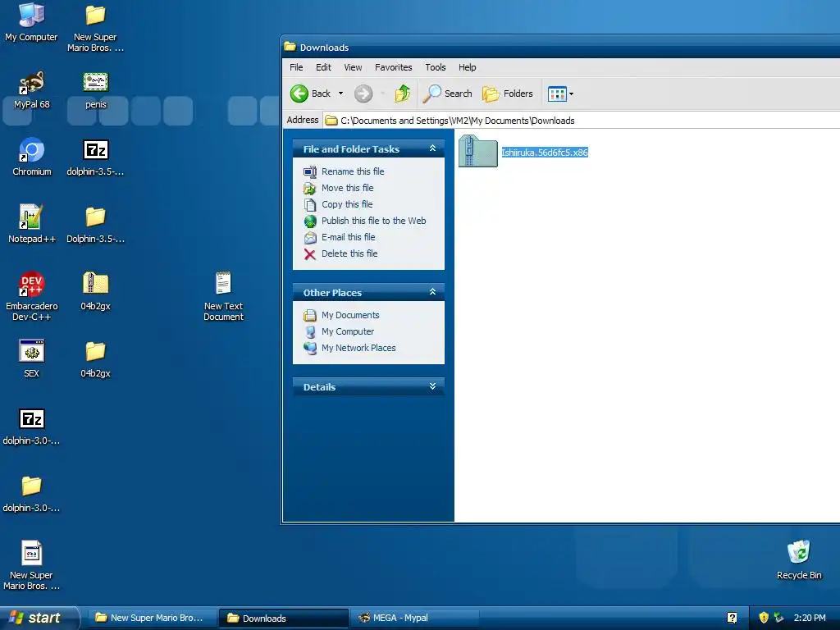Select the SEX desktop icon
The height and width of the screenshot is (630, 840).
(x=32, y=358)
